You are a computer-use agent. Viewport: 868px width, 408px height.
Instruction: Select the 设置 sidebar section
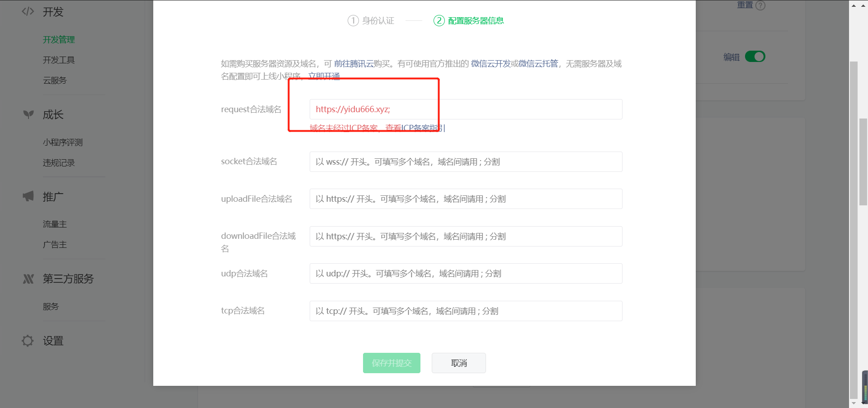pyautogui.click(x=53, y=341)
